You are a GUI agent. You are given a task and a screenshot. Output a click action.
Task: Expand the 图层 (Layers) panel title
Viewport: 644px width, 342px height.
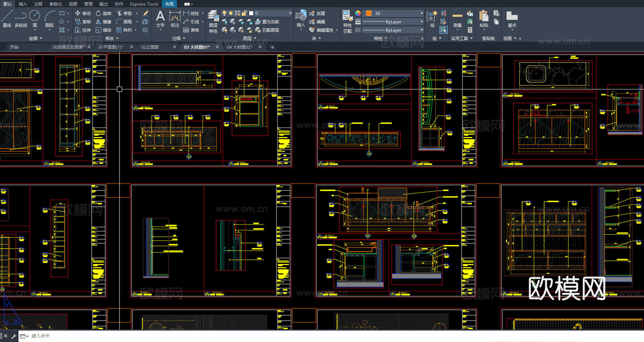(x=250, y=38)
